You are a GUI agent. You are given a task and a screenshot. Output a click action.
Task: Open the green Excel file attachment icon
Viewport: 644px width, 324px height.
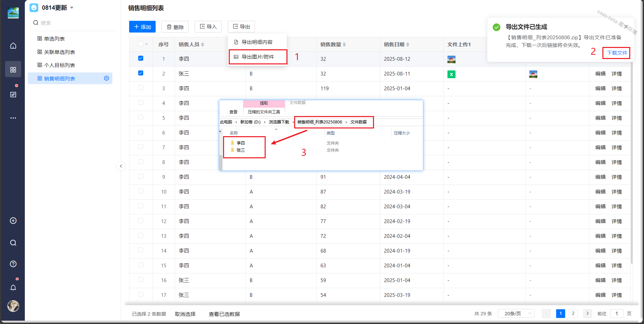tap(451, 74)
